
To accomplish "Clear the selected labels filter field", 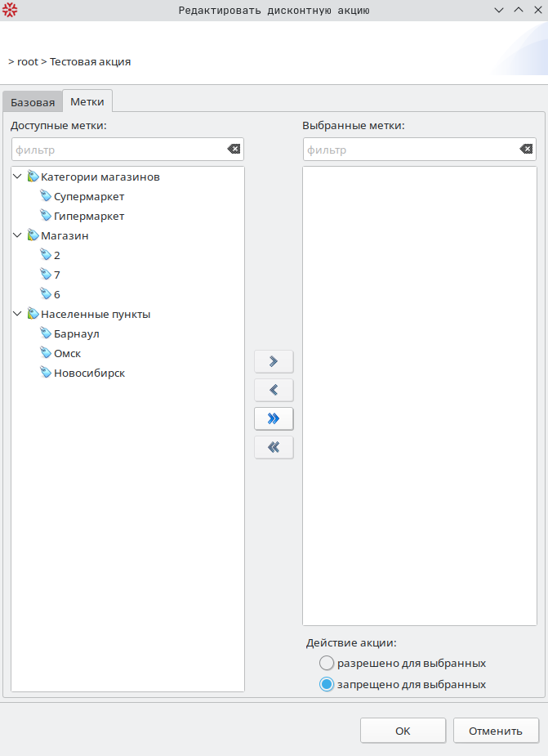I will [526, 150].
